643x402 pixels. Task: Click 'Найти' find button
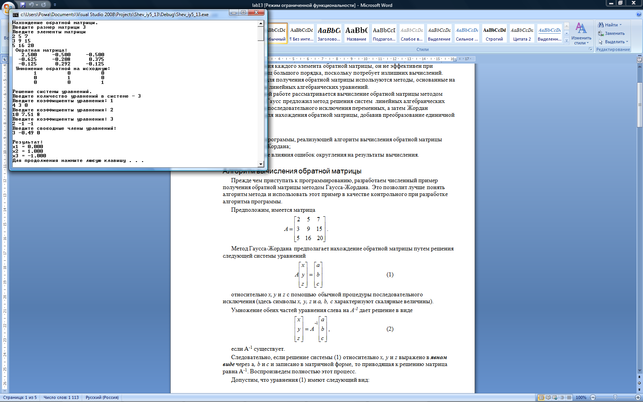click(x=608, y=25)
